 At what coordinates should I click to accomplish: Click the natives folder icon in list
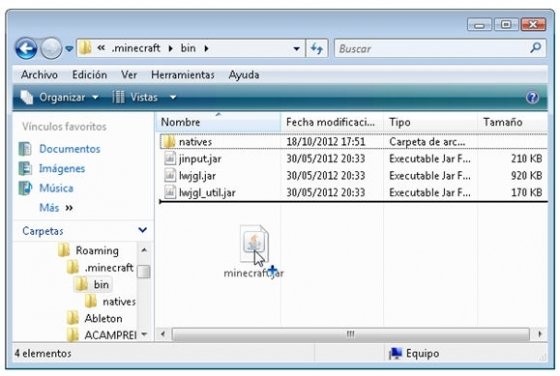(x=169, y=141)
